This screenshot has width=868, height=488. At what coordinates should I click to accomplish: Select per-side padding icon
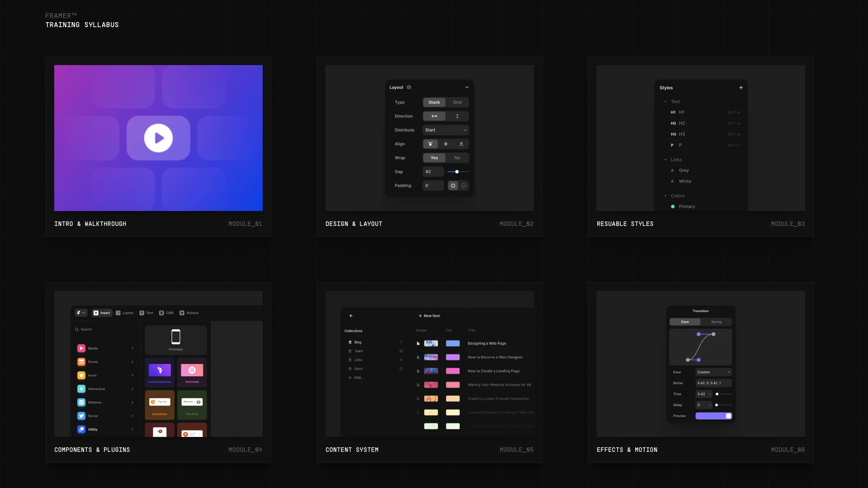tap(463, 186)
